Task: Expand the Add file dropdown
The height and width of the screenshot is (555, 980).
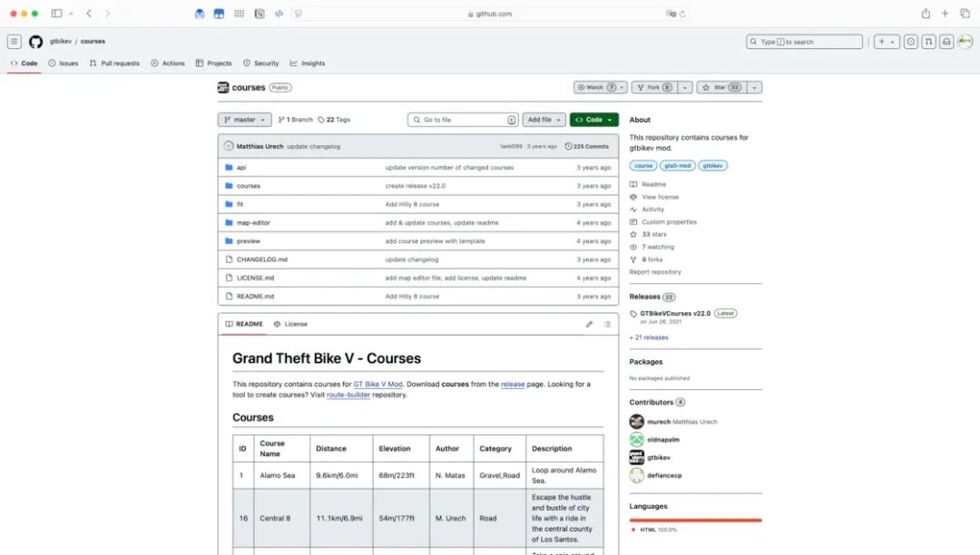Action: (x=544, y=119)
